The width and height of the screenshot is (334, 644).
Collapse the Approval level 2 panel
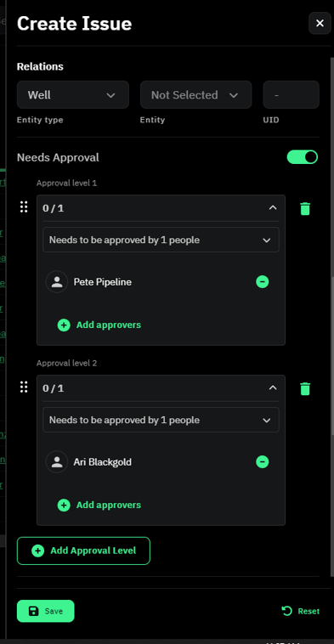pos(273,387)
